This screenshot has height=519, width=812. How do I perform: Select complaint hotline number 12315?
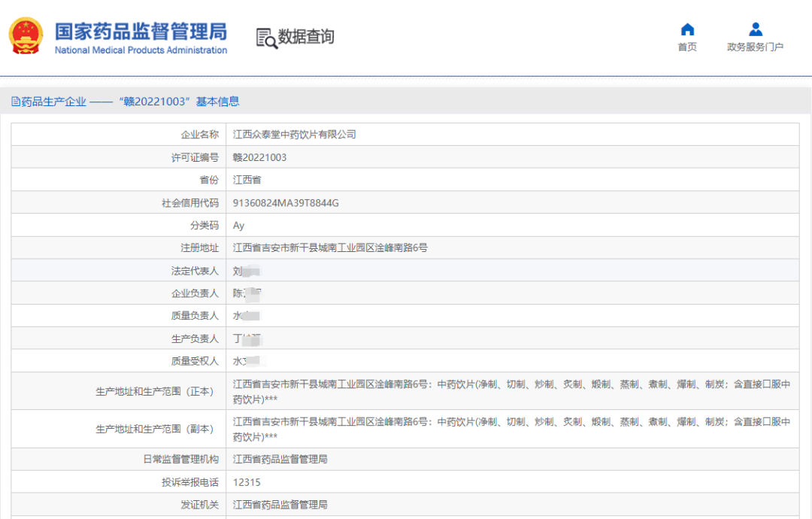pos(247,482)
